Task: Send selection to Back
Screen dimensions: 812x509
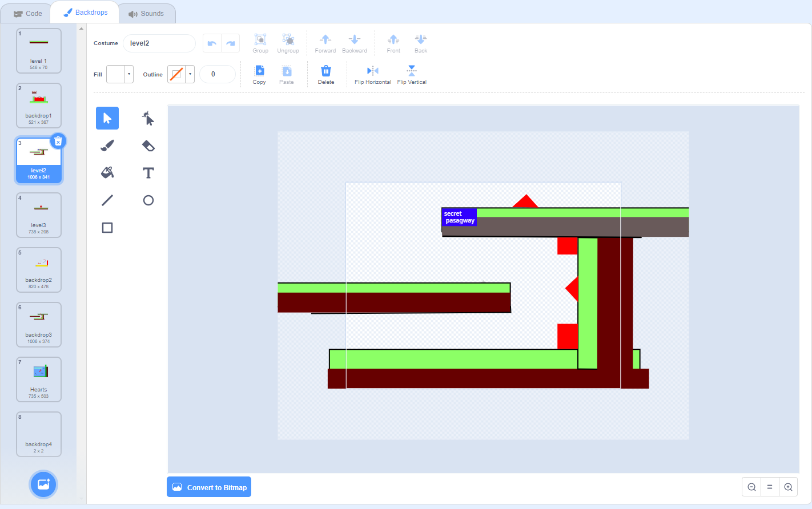Action: 421,43
